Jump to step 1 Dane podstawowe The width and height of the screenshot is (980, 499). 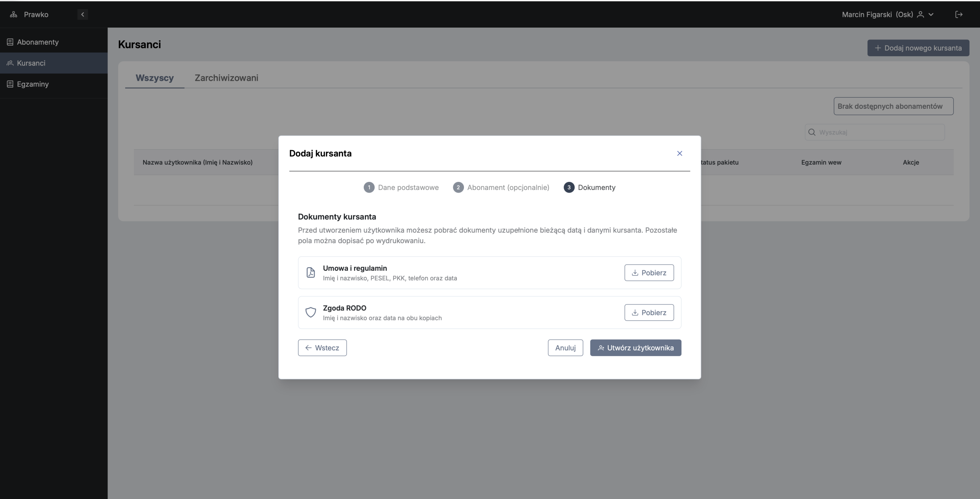[401, 187]
